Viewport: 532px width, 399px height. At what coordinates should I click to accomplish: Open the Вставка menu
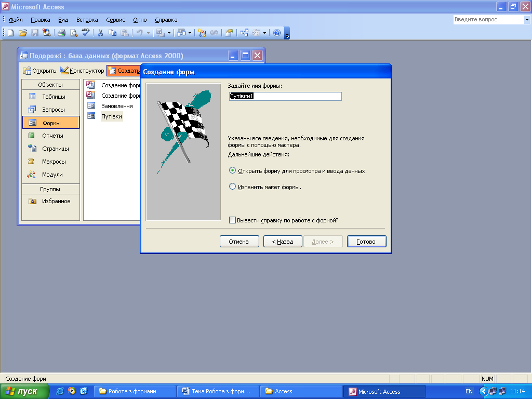87,20
